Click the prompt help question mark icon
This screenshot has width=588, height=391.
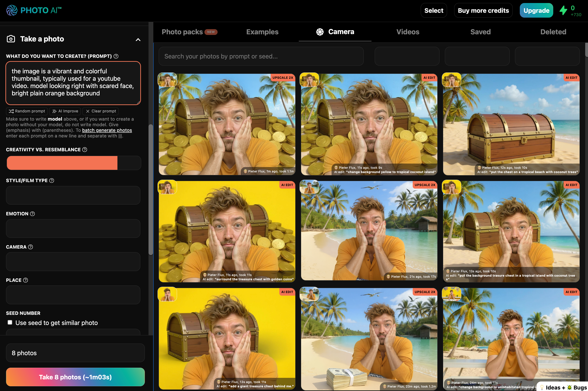(x=116, y=56)
